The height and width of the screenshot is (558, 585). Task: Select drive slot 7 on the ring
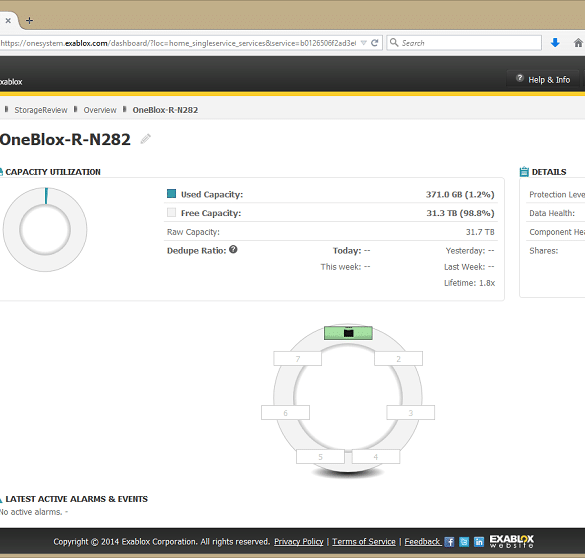pyautogui.click(x=298, y=358)
